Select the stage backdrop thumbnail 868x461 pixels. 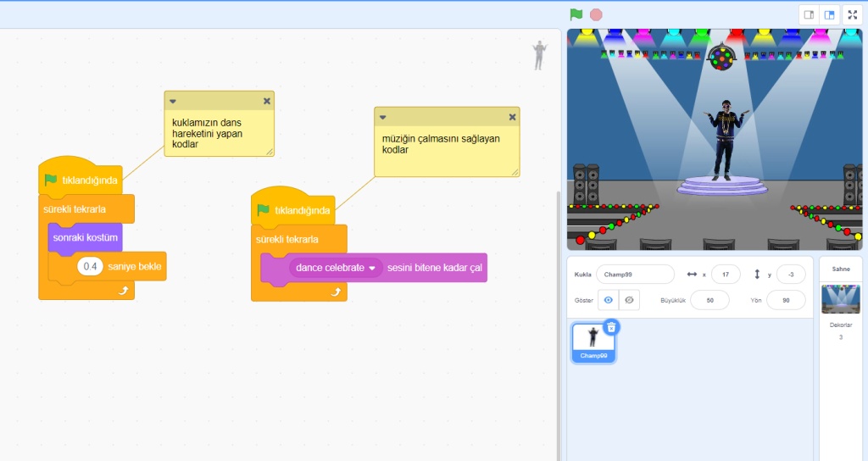pos(840,299)
